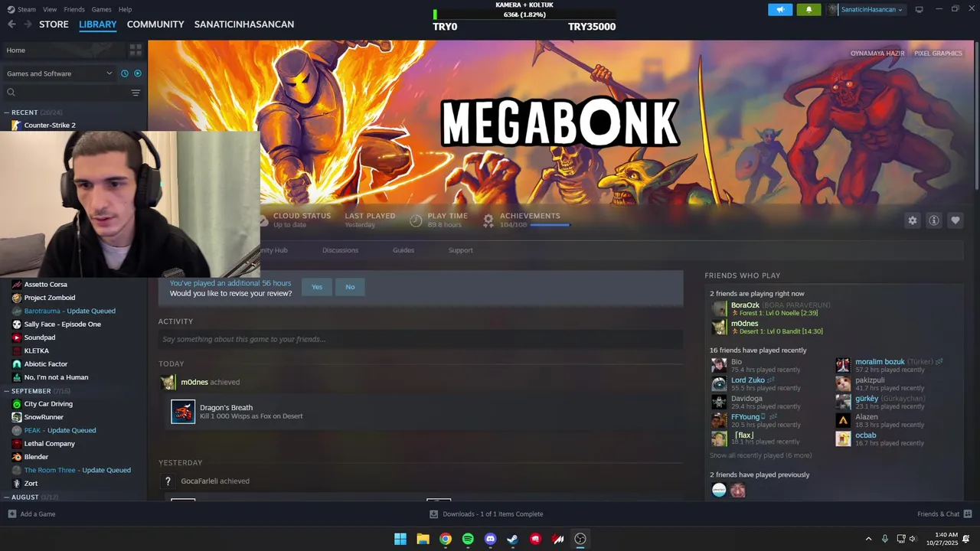Screen dimensions: 980x551
Task: Click Yes to revise your review
Action: pyautogui.click(x=317, y=287)
